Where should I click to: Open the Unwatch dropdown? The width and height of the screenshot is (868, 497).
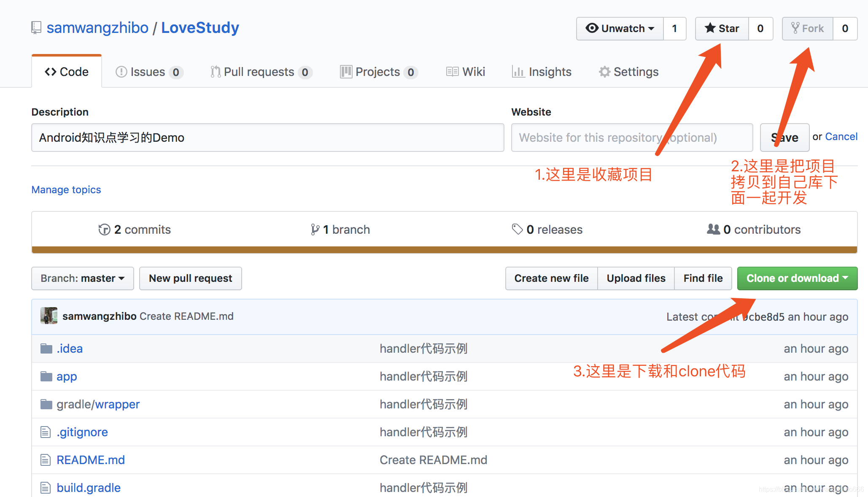click(620, 29)
